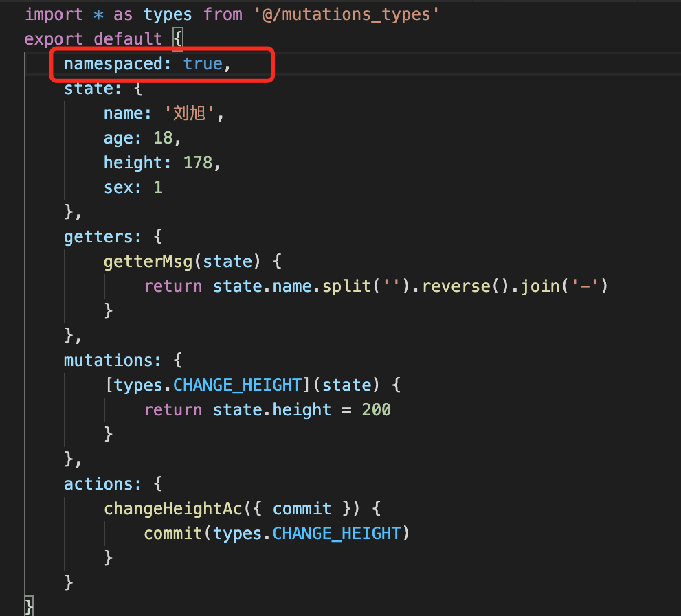Click the 'state: {' line

tap(103, 89)
